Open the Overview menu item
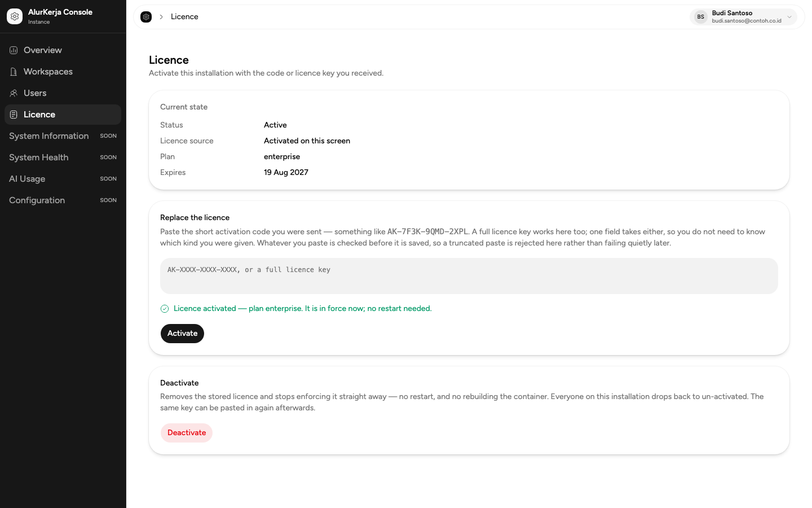This screenshot has height=508, width=812. (63, 50)
